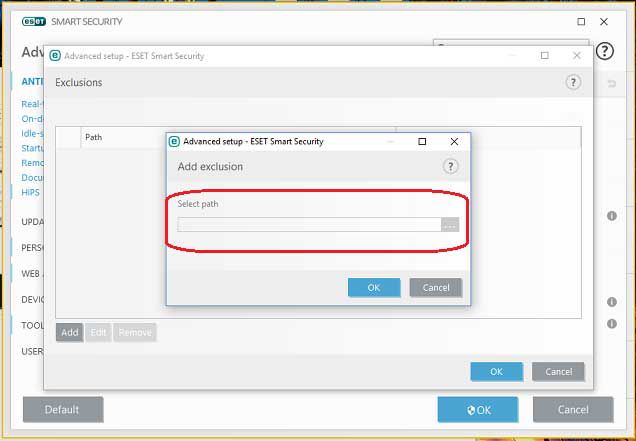This screenshot has height=441, width=636.
Task: Click the info icon on the DEVIC row
Action: tap(612, 302)
